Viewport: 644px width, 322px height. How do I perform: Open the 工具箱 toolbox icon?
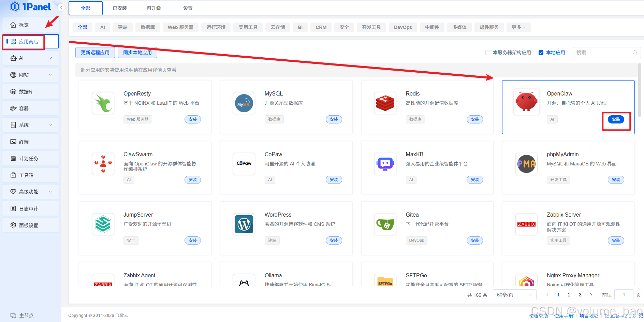(13, 175)
